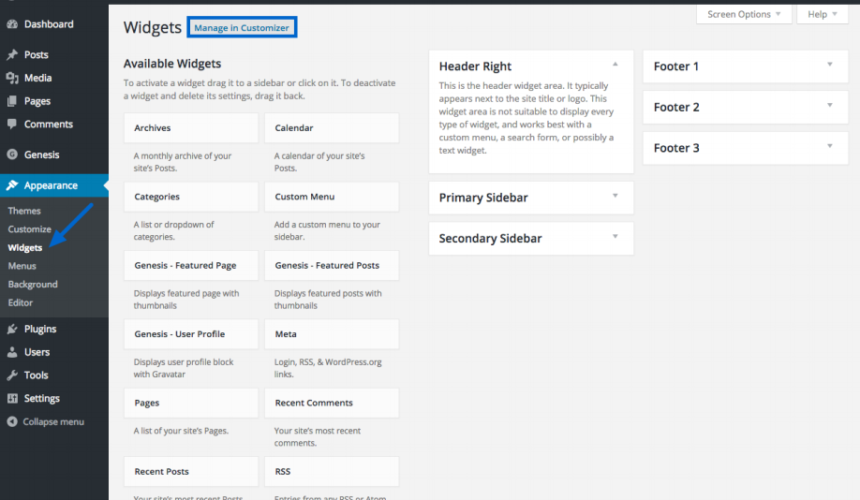Select the RSS widget

pyautogui.click(x=332, y=471)
